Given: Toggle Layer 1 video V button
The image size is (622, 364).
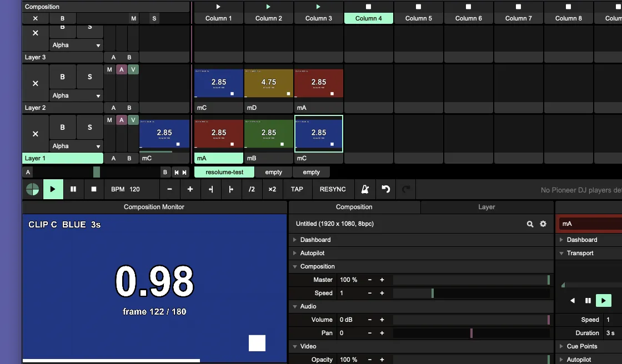Looking at the screenshot, I should click(x=133, y=120).
